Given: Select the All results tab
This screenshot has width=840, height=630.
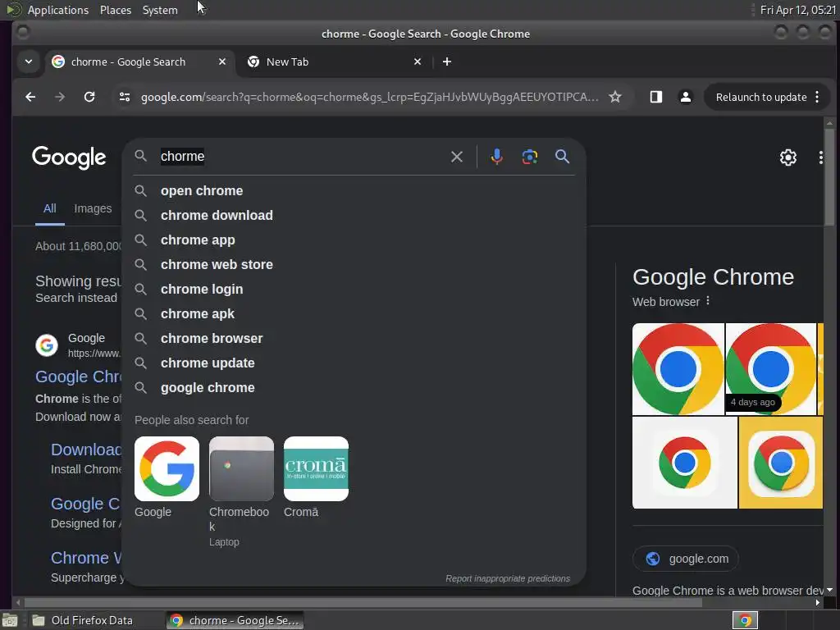Looking at the screenshot, I should tap(50, 208).
